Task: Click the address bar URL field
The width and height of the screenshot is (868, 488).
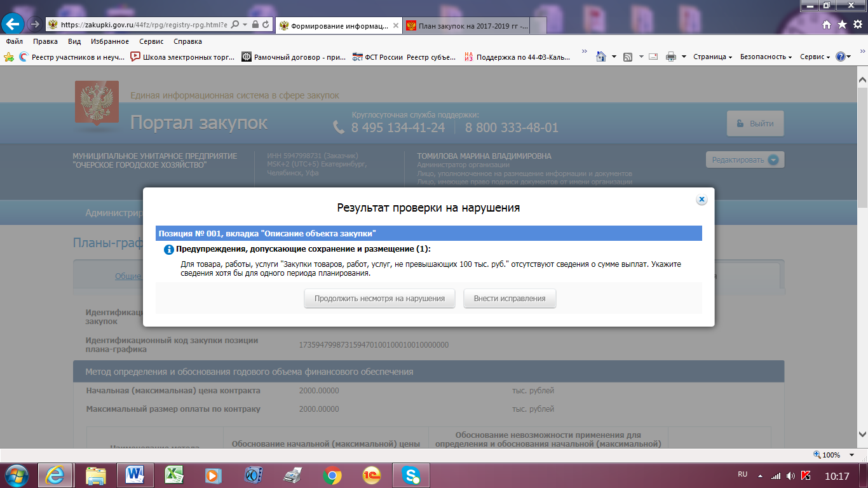Action: click(143, 25)
